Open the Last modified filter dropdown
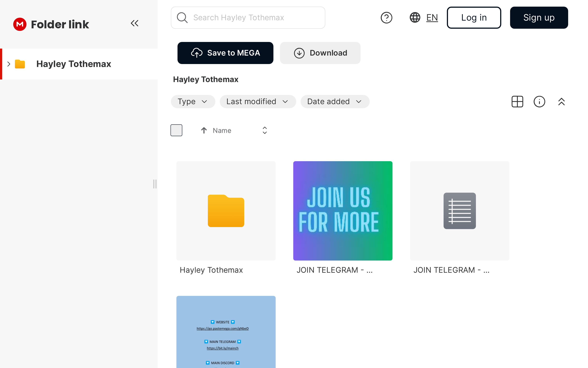588x368 pixels. click(258, 102)
